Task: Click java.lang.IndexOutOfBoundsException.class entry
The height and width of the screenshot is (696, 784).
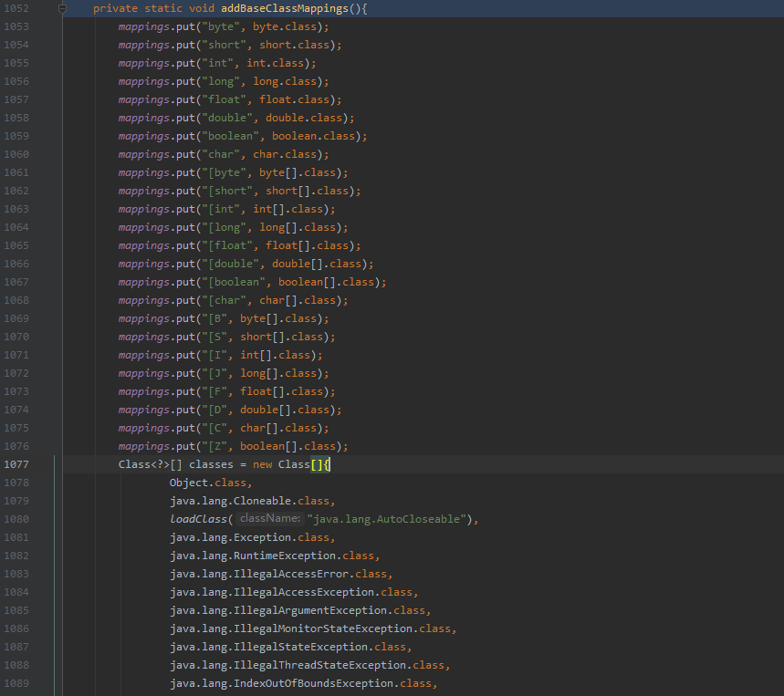Action: click(x=300, y=683)
